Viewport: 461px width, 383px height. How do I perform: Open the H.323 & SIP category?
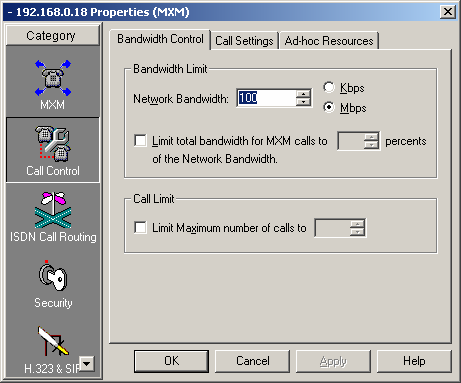[53, 350]
